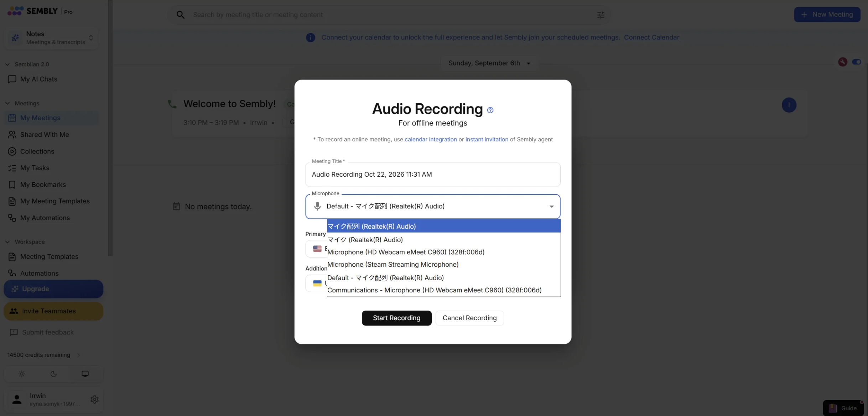The width and height of the screenshot is (868, 416).
Task: Click Invite Teammates button
Action: [x=53, y=311]
